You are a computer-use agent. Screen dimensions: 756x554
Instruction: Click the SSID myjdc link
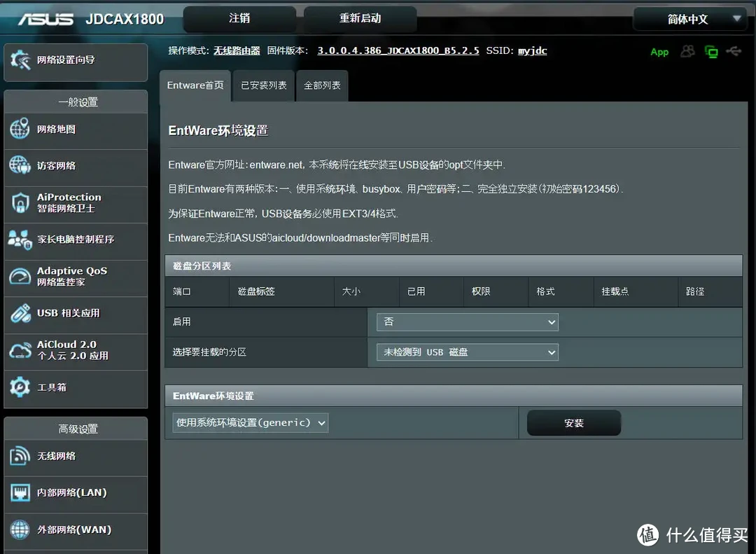532,50
